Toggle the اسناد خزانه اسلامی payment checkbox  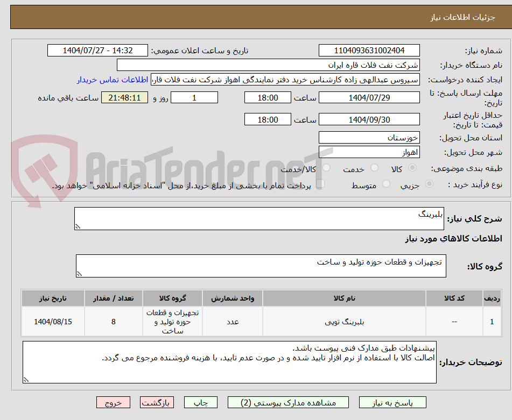tap(320, 183)
